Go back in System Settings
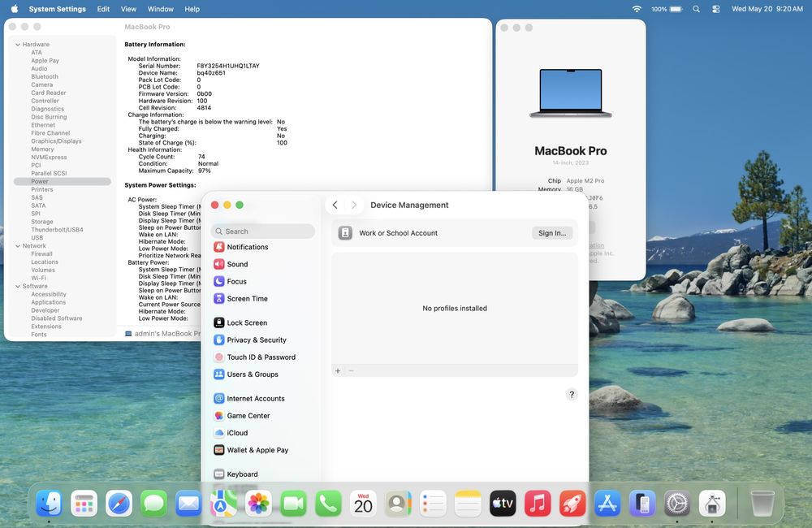Viewport: 812px width, 528px height. coord(335,206)
